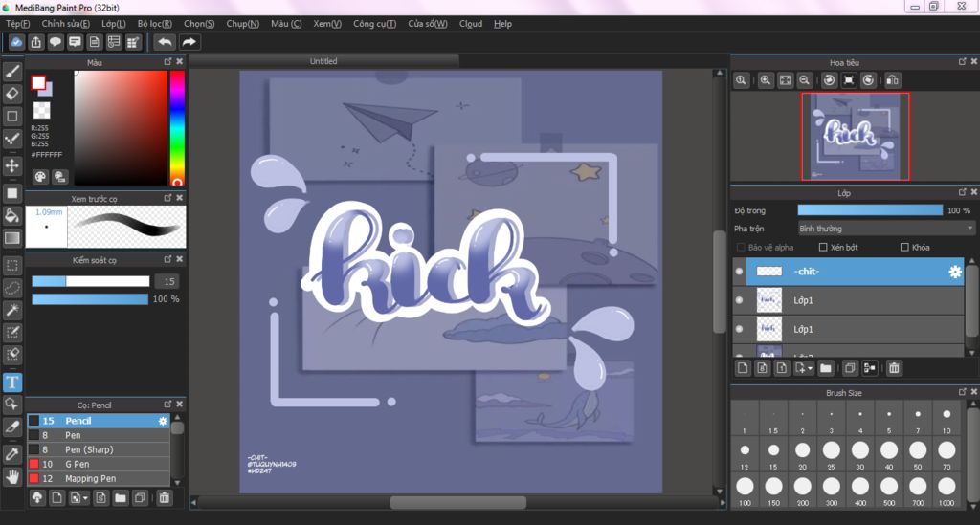980x525 pixels.
Task: Select the Select Eraser tool
Action: (12, 355)
